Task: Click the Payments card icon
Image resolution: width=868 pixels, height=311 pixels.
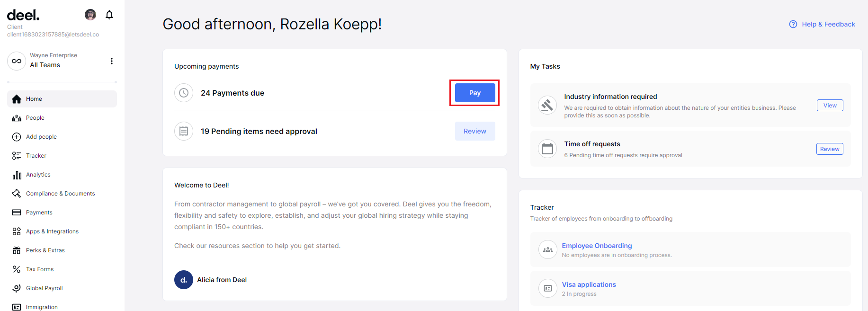Action: click(x=17, y=213)
